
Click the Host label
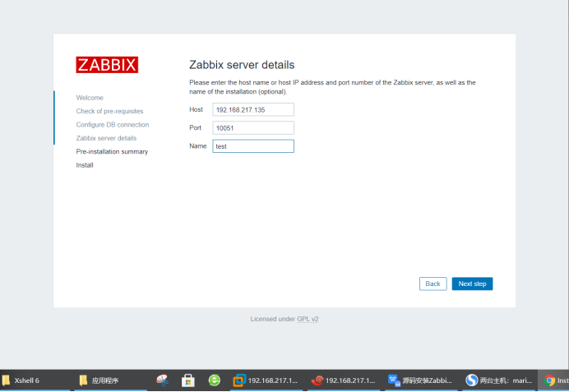pos(196,109)
